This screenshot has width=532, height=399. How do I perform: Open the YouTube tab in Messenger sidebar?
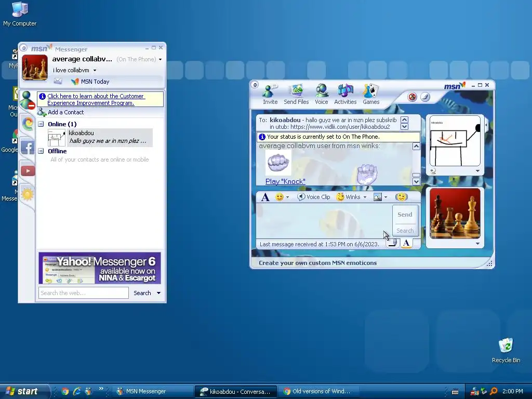pos(28,170)
